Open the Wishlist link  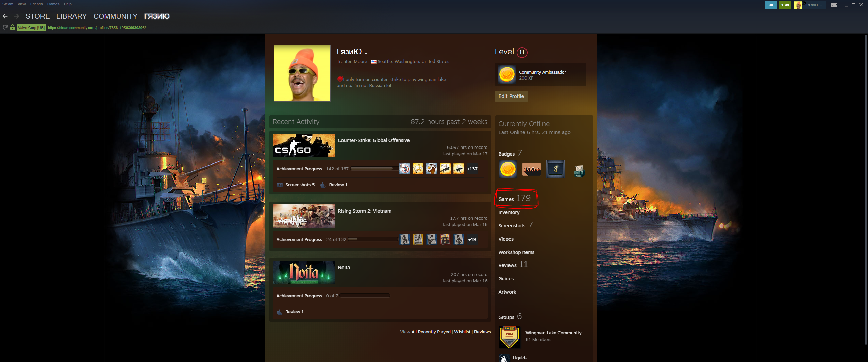(x=462, y=332)
